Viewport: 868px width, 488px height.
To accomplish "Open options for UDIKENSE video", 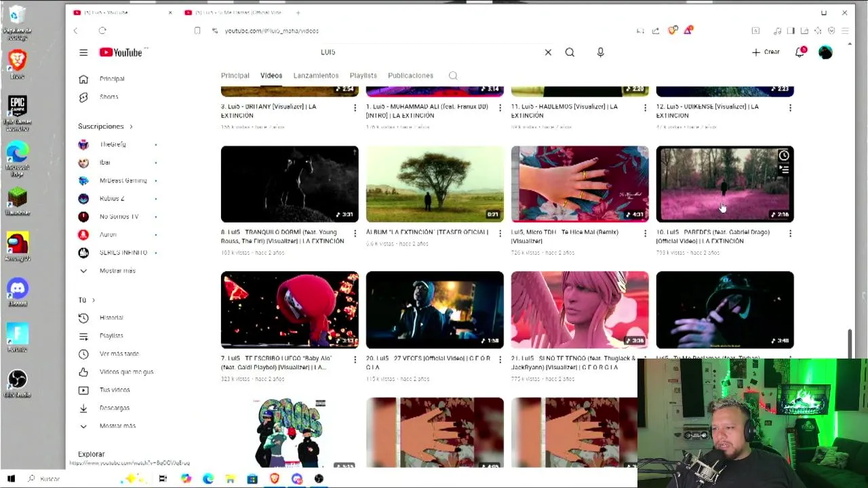I will point(790,108).
